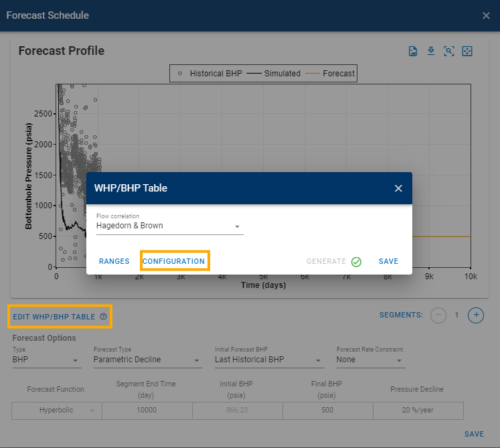Click the green check status icon
The image size is (500, 448).
point(356,262)
